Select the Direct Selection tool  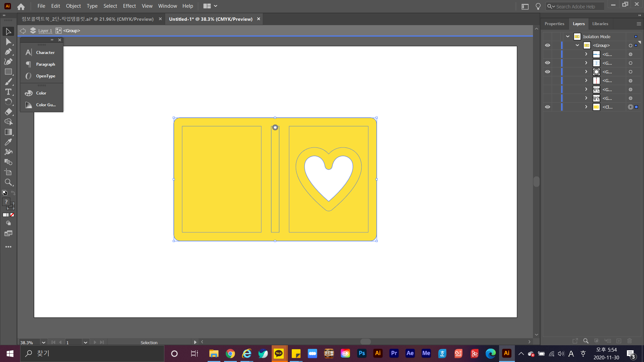tap(8, 42)
